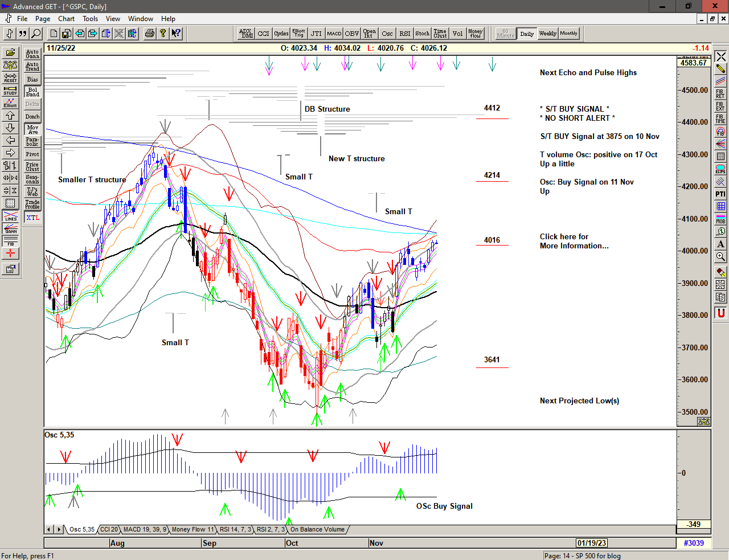The width and height of the screenshot is (729, 560).
Task: Select the On Balance Volume tab
Action: [x=317, y=529]
